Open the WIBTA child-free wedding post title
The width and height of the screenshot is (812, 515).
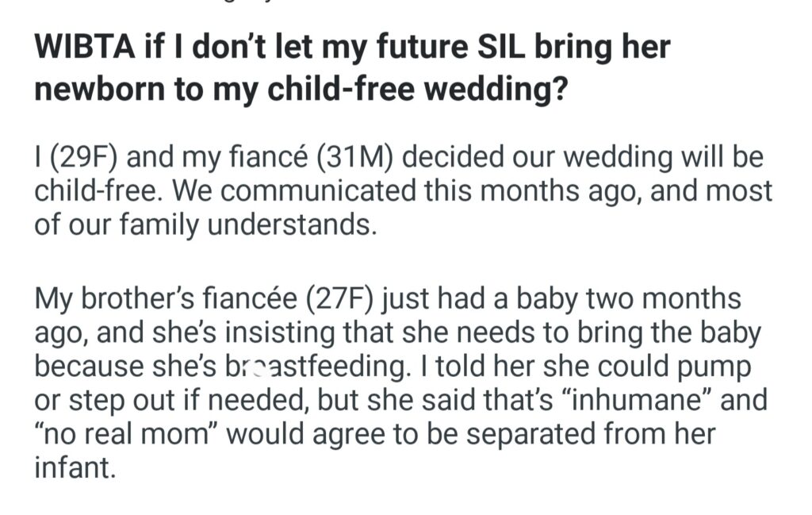click(x=352, y=67)
